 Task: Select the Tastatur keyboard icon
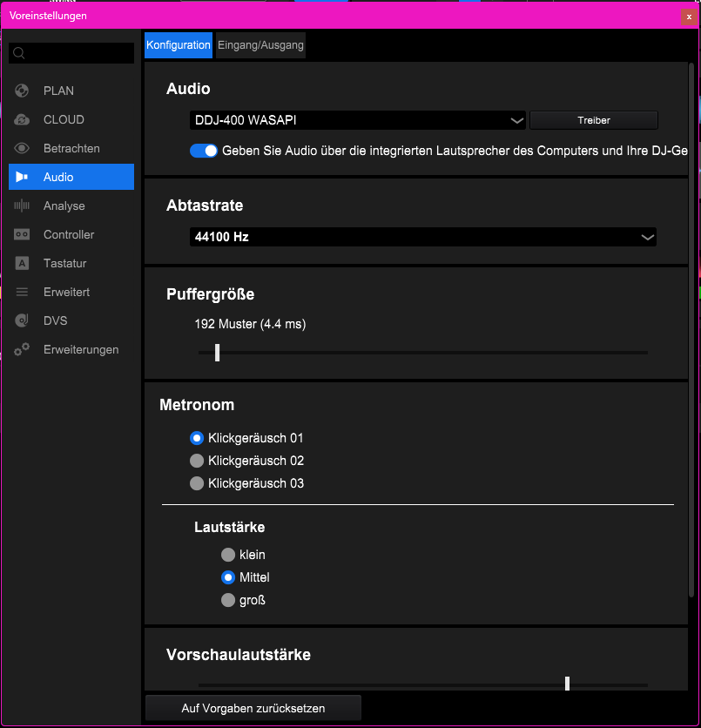pyautogui.click(x=22, y=263)
